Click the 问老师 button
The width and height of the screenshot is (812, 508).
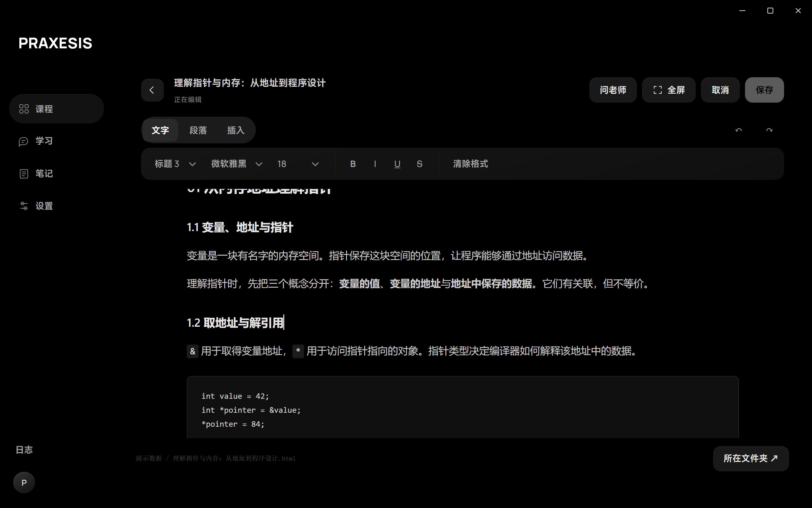pos(613,90)
